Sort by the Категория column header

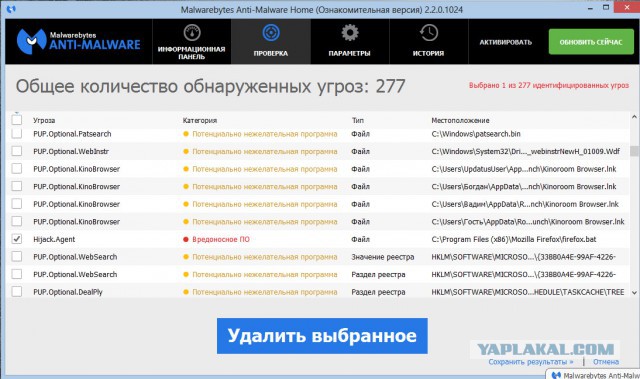pos(200,120)
